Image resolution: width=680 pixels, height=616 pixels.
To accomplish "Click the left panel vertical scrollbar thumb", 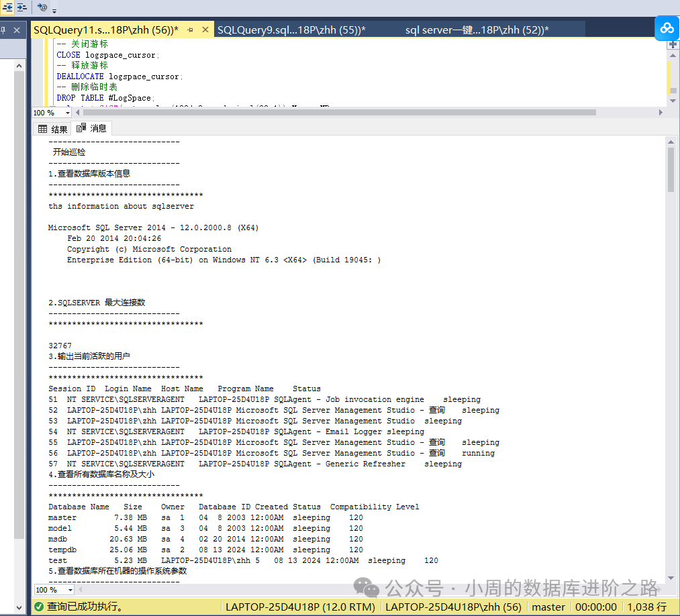I will [x=19, y=305].
